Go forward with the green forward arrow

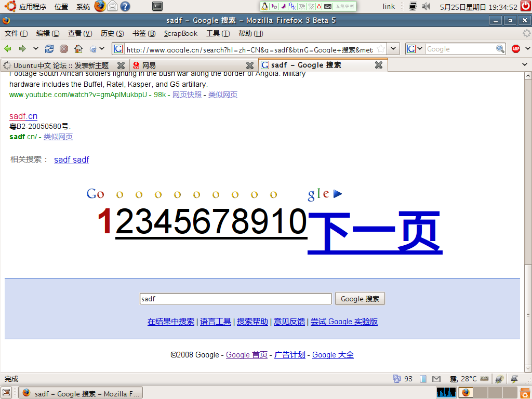pos(22,49)
